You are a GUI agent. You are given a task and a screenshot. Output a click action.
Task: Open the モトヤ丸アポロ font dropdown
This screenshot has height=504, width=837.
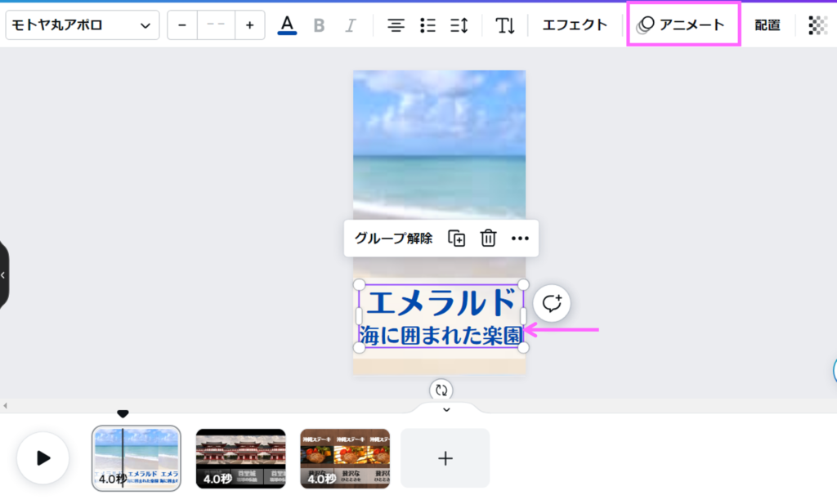pyautogui.click(x=82, y=25)
